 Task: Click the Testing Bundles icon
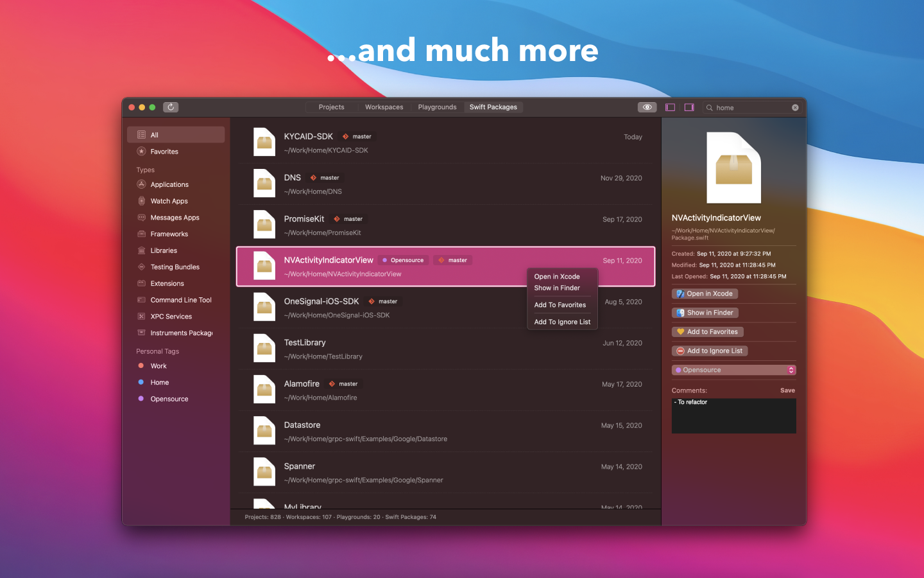pos(142,267)
